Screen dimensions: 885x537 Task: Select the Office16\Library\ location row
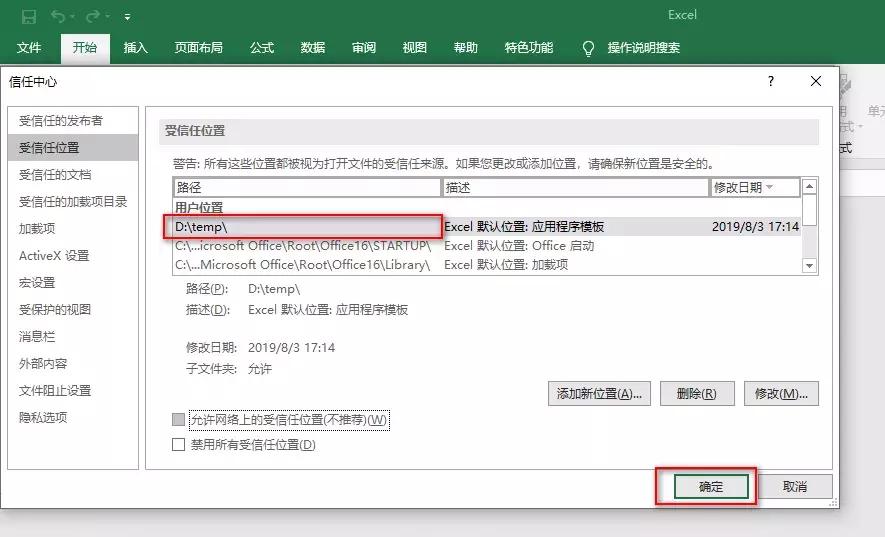point(487,264)
